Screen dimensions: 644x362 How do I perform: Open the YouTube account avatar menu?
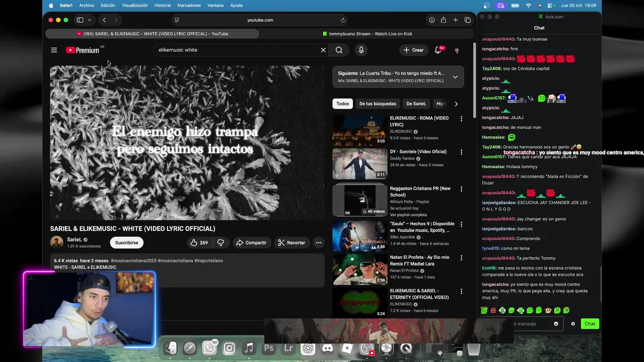coord(457,50)
